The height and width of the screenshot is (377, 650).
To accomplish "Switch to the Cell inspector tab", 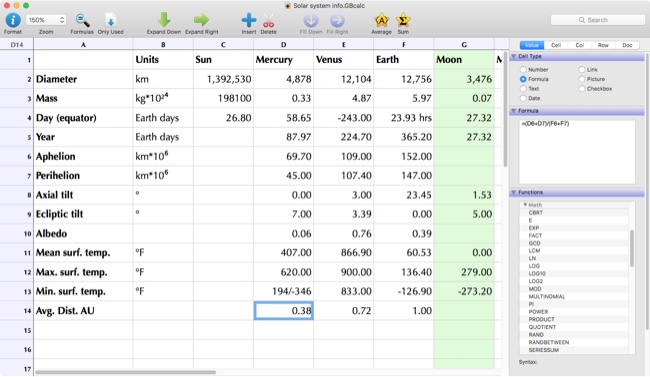I will tap(556, 45).
